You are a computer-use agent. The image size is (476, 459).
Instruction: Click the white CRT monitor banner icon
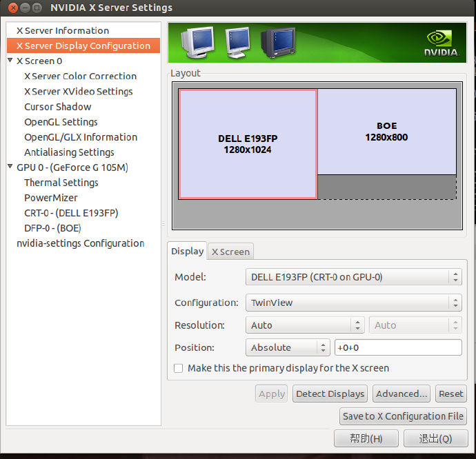(x=197, y=42)
